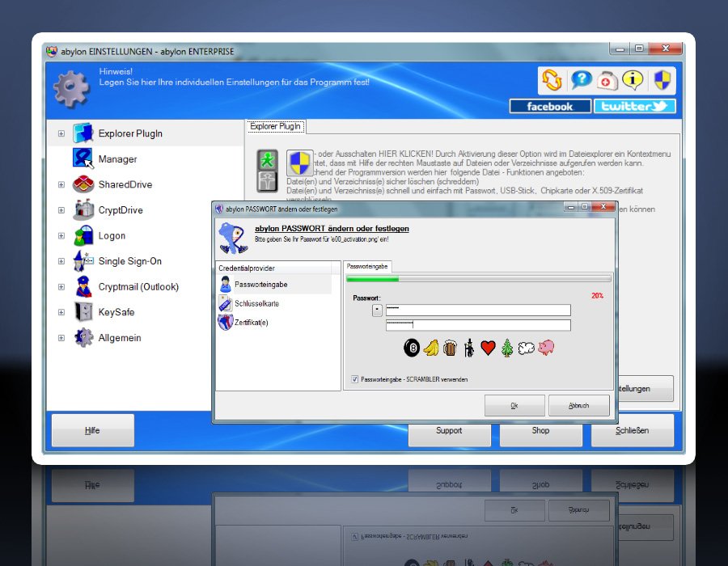Click the red heart scrambler symbol
The width and height of the screenshot is (728, 566).
click(488, 348)
